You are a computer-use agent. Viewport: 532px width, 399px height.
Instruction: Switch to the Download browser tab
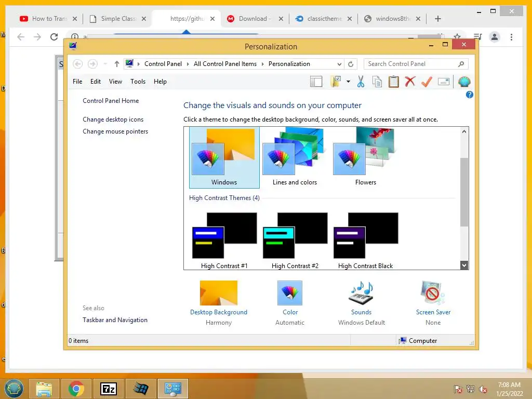tap(255, 19)
